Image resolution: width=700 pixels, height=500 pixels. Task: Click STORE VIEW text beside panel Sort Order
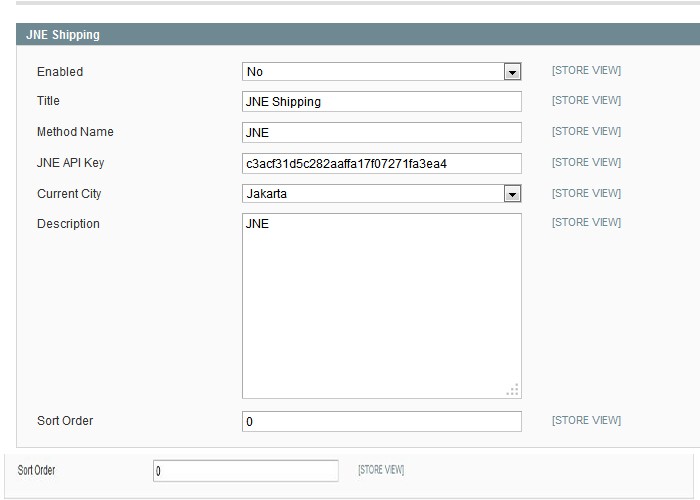[x=586, y=421]
